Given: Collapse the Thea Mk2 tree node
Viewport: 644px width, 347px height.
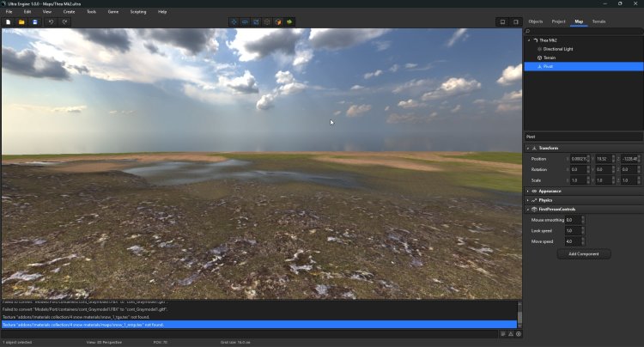Looking at the screenshot, I should coord(529,40).
